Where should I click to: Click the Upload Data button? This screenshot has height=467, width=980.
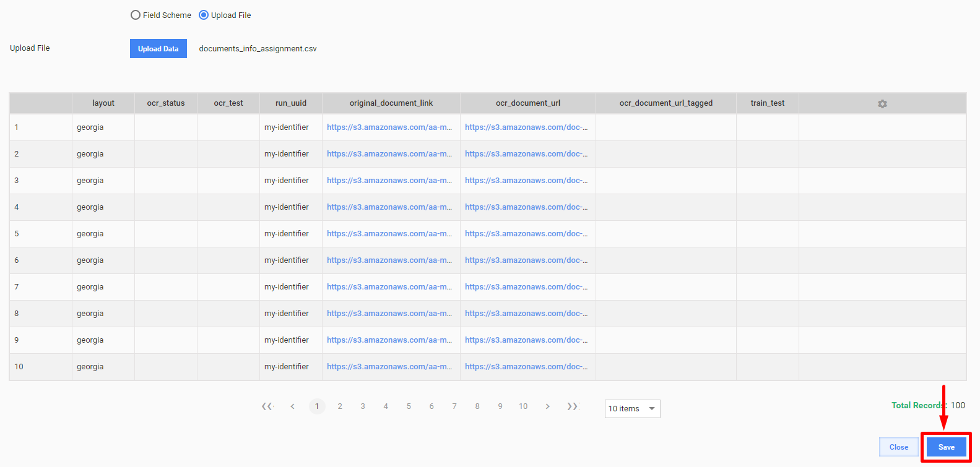tap(158, 49)
